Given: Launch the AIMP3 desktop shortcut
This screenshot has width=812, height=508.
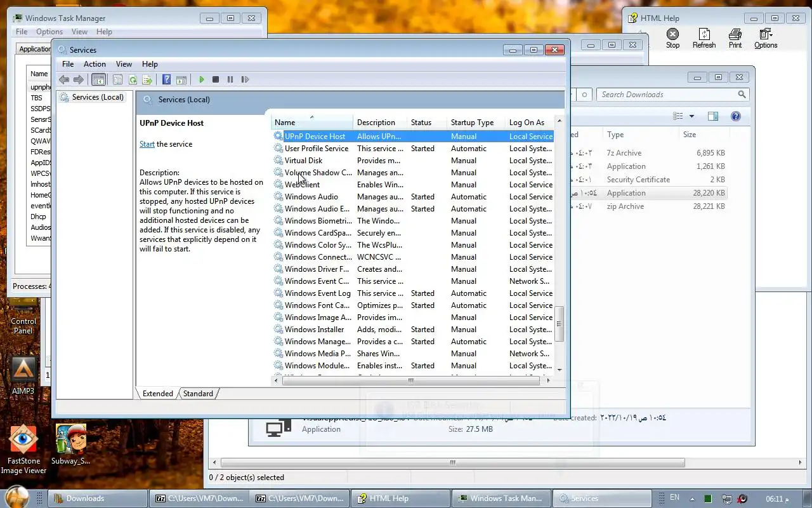Looking at the screenshot, I should (23, 376).
